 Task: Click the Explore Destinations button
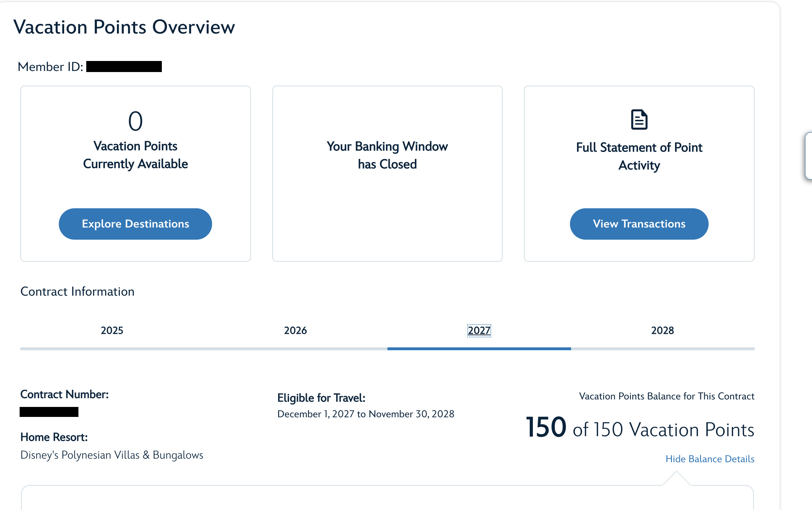pos(135,224)
